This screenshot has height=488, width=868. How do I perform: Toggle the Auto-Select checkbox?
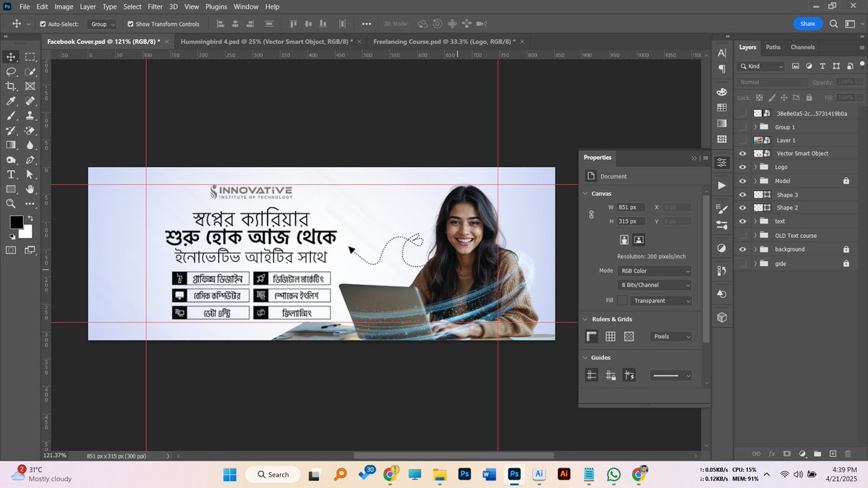[x=43, y=24]
